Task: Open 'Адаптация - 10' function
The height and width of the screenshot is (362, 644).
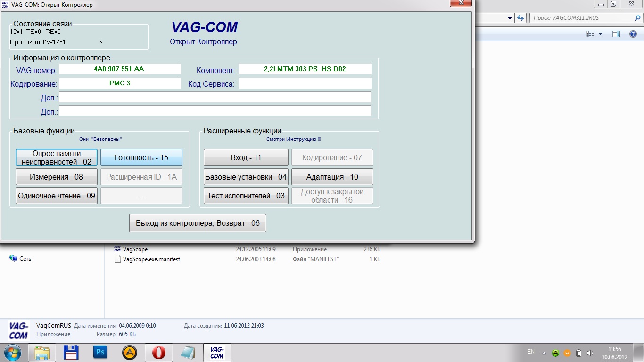Action: [x=332, y=177]
